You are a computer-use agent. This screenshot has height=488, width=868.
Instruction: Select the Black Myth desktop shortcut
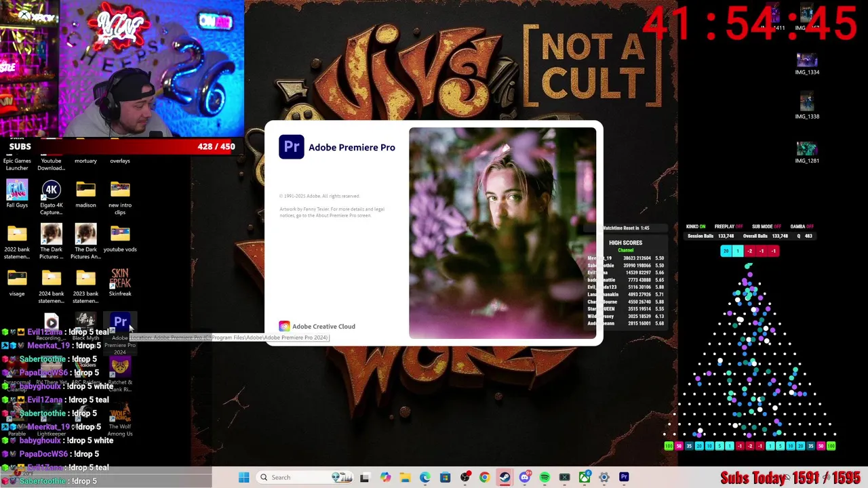(x=85, y=326)
